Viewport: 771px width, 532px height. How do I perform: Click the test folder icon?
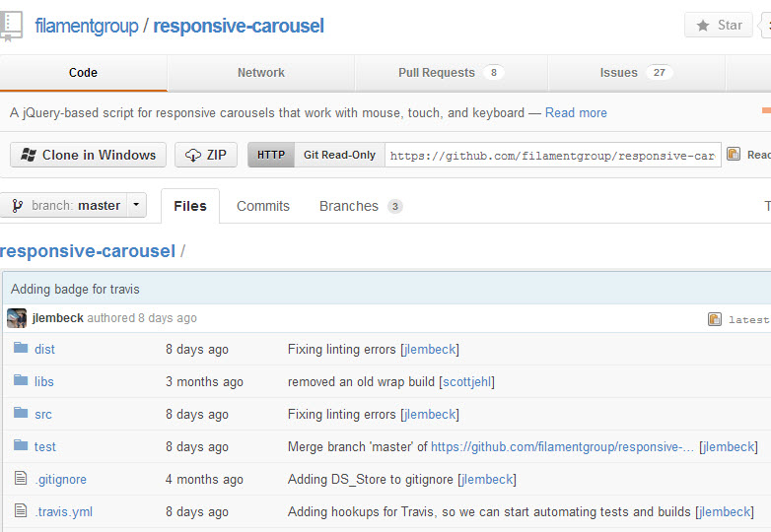21,445
